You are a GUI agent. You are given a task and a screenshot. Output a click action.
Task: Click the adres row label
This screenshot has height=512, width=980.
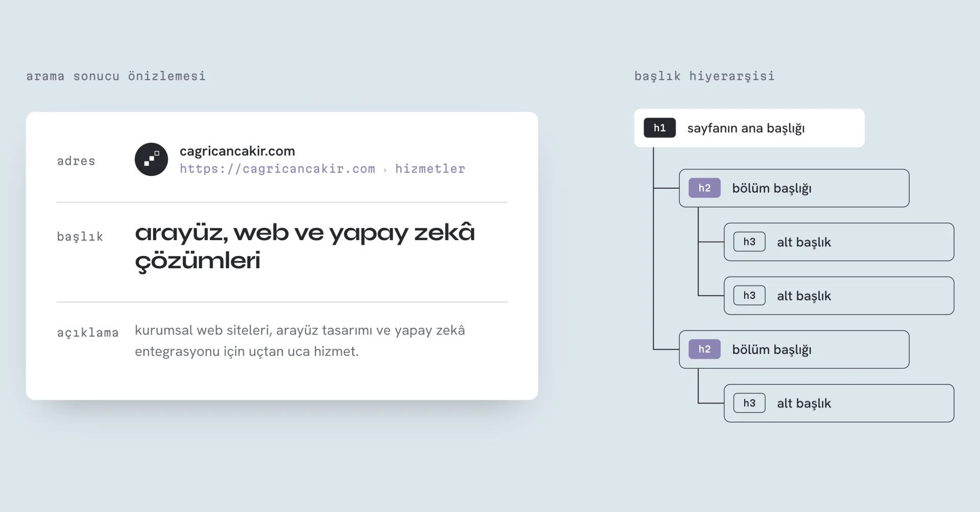coord(76,161)
